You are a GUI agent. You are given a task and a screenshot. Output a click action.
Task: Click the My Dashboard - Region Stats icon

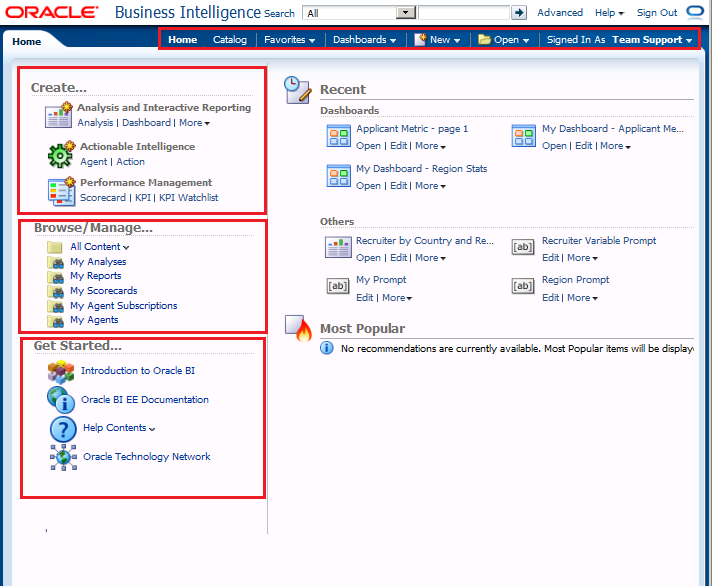339,176
